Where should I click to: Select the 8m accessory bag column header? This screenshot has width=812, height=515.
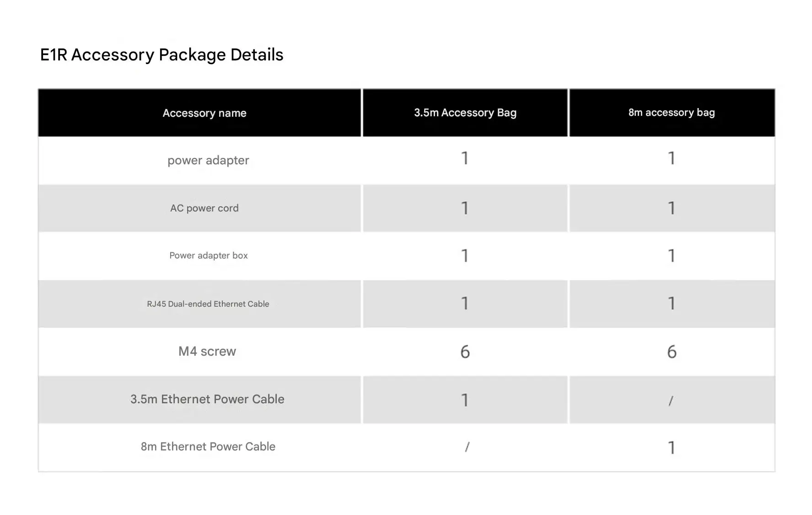point(672,113)
